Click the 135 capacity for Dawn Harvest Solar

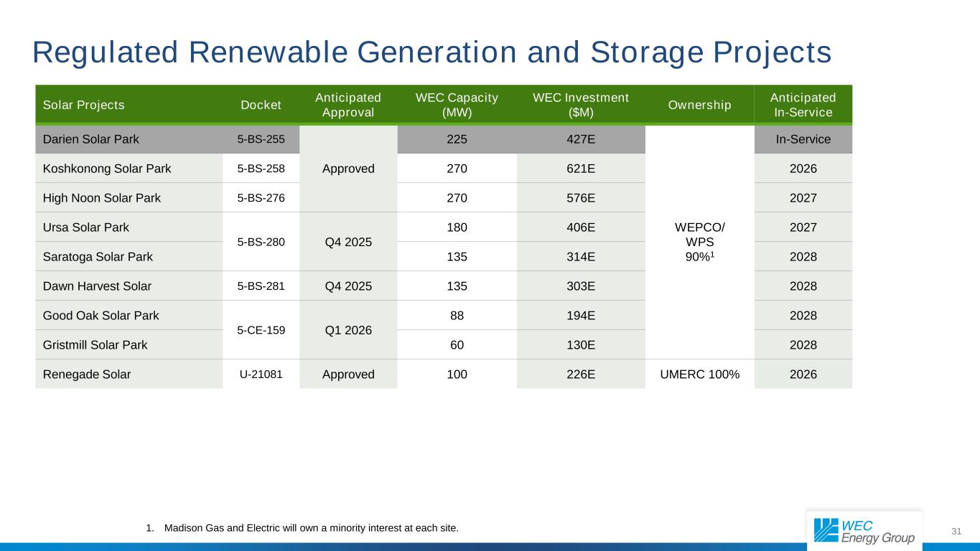[457, 286]
